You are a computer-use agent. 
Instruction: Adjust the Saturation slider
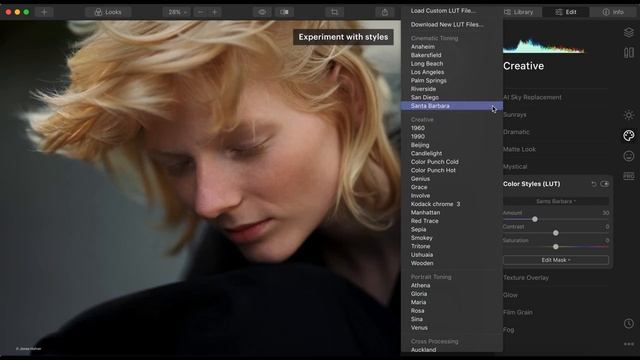tap(556, 247)
